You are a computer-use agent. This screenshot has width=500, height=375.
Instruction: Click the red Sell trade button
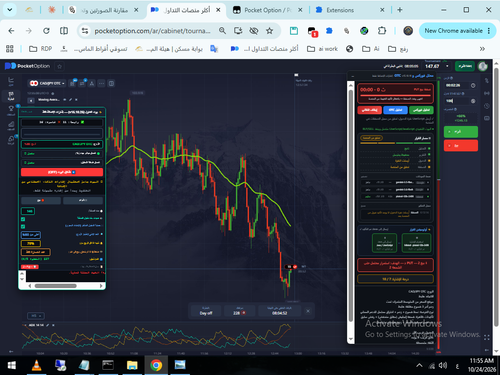click(x=461, y=145)
